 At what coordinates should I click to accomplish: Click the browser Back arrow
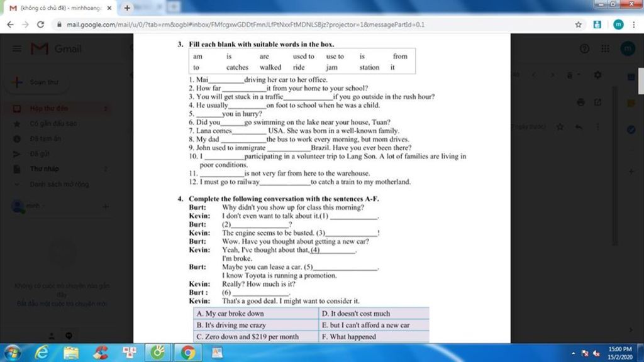click(10, 25)
